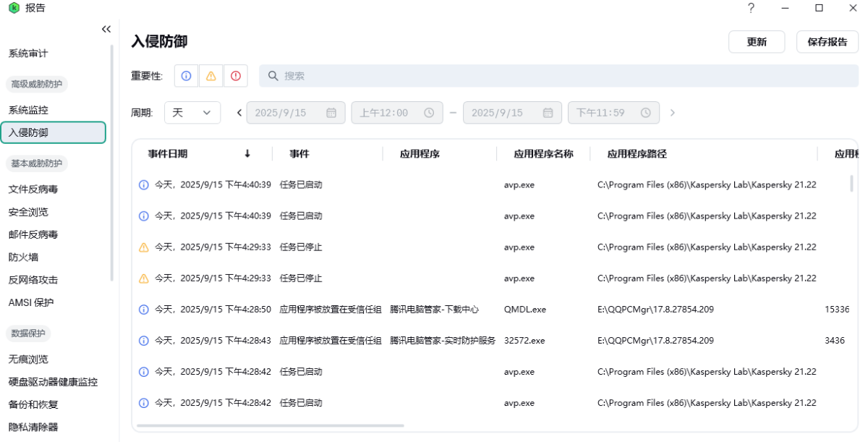Image resolution: width=868 pixels, height=442 pixels.
Task: Click the search magnifier icon
Action: tap(272, 75)
